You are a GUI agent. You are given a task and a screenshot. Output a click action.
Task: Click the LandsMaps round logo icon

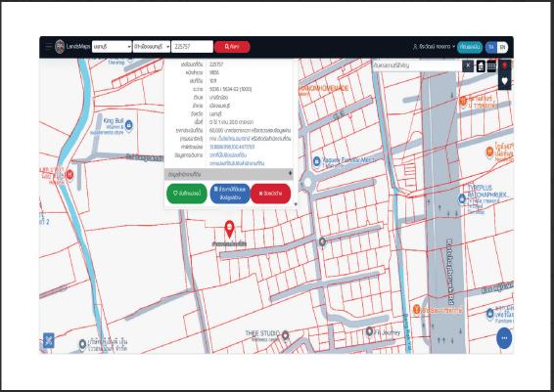(x=60, y=47)
